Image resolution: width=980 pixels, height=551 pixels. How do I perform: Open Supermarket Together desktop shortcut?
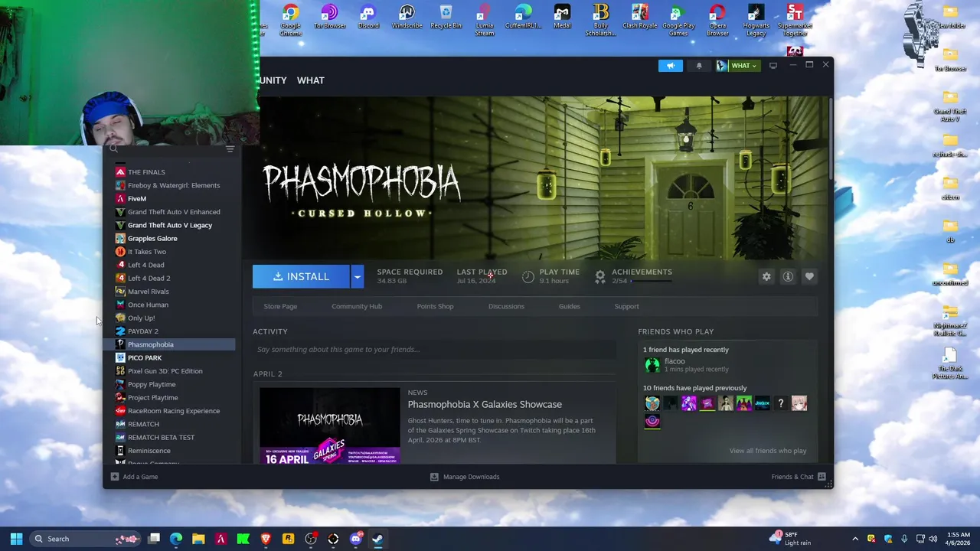click(795, 20)
